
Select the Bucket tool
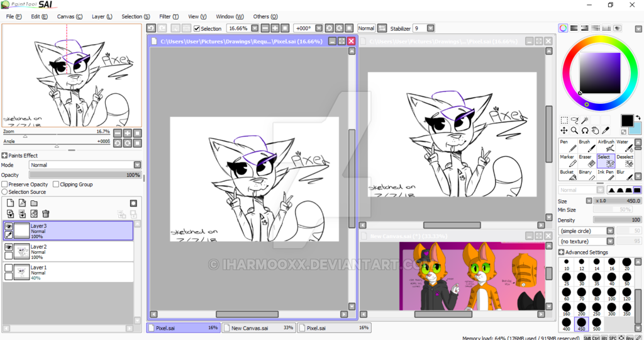click(568, 175)
